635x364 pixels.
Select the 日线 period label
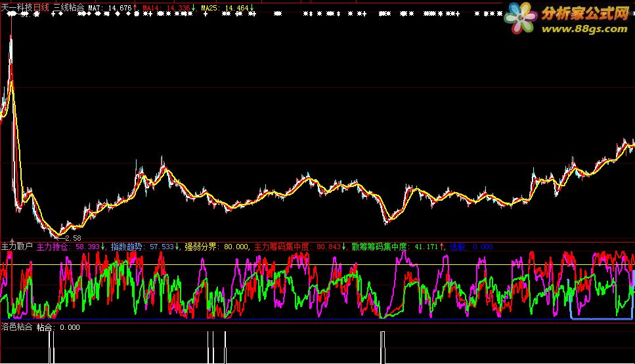(x=41, y=8)
